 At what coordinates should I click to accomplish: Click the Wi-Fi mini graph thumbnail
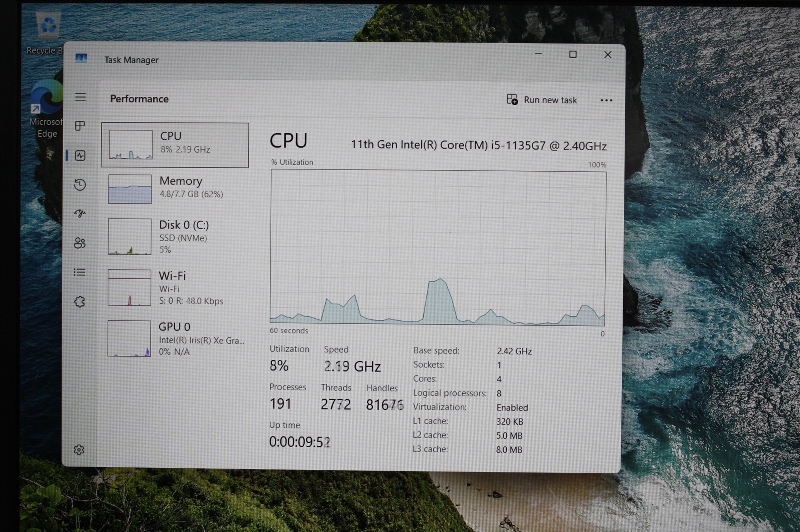(129, 288)
